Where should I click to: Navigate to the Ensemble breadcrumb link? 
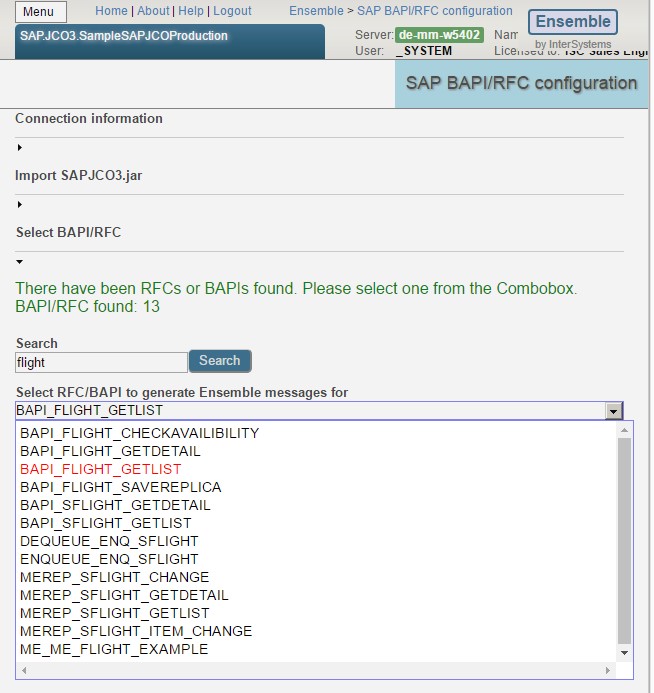(316, 11)
